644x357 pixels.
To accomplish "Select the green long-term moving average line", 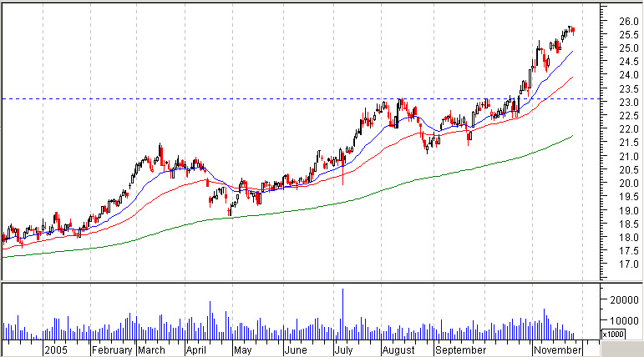I will (287, 211).
